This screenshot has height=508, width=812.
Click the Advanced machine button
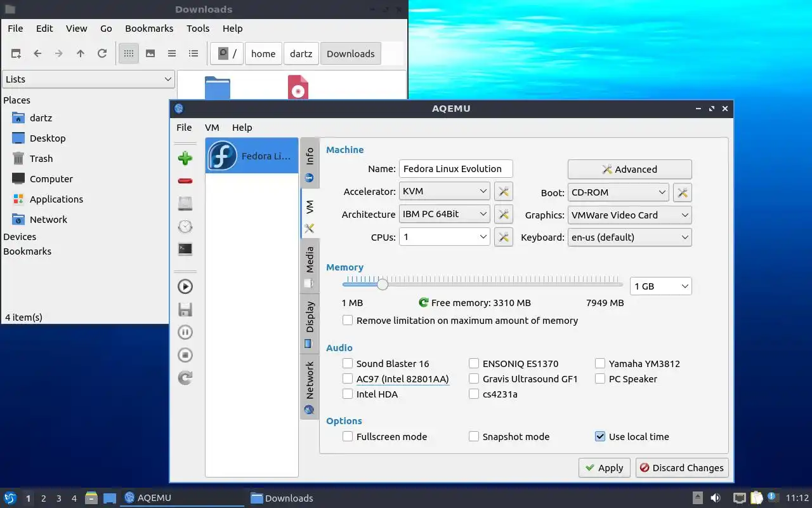(630, 170)
